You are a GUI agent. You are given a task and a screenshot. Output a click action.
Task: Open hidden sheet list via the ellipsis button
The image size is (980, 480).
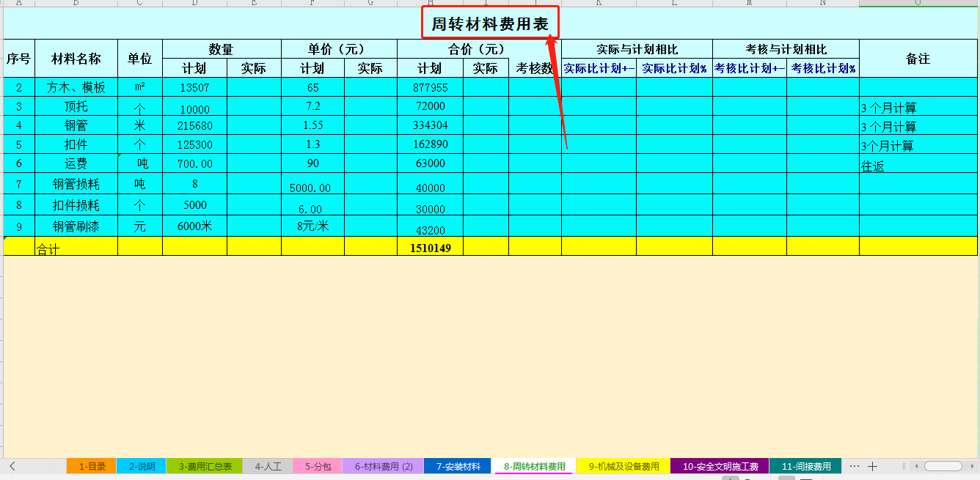coord(854,465)
